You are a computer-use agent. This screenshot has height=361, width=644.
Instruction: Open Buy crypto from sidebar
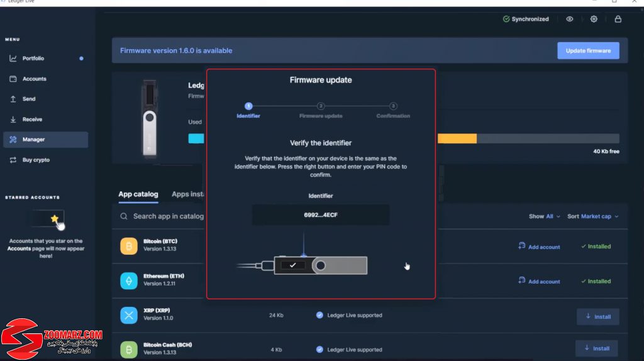45,160
